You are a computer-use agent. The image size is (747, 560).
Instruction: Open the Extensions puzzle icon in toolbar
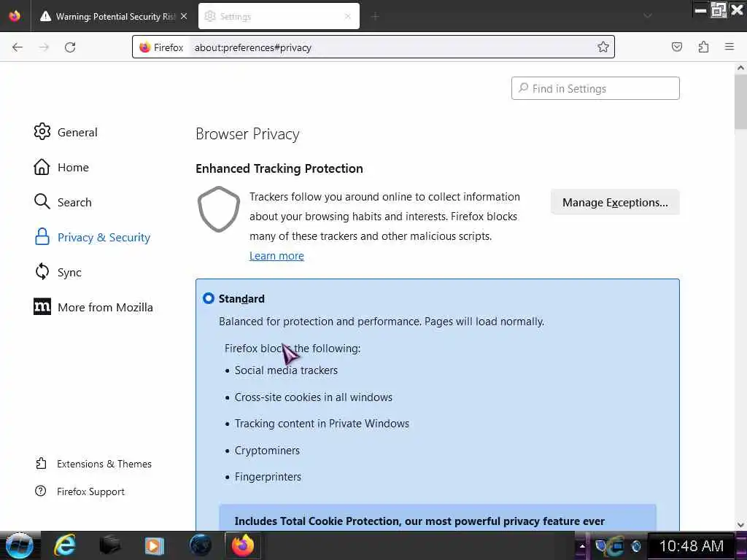click(703, 47)
